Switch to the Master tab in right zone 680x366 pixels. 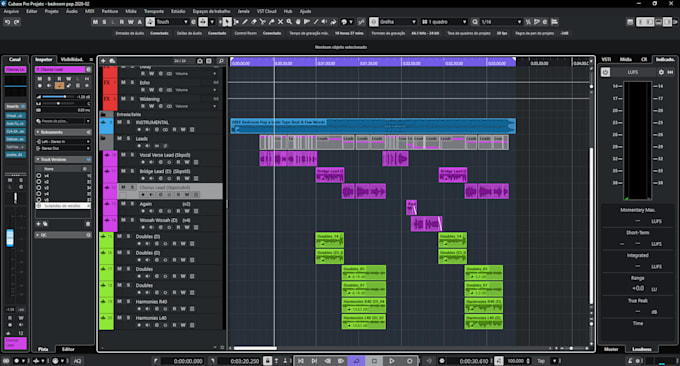pyautogui.click(x=611, y=349)
